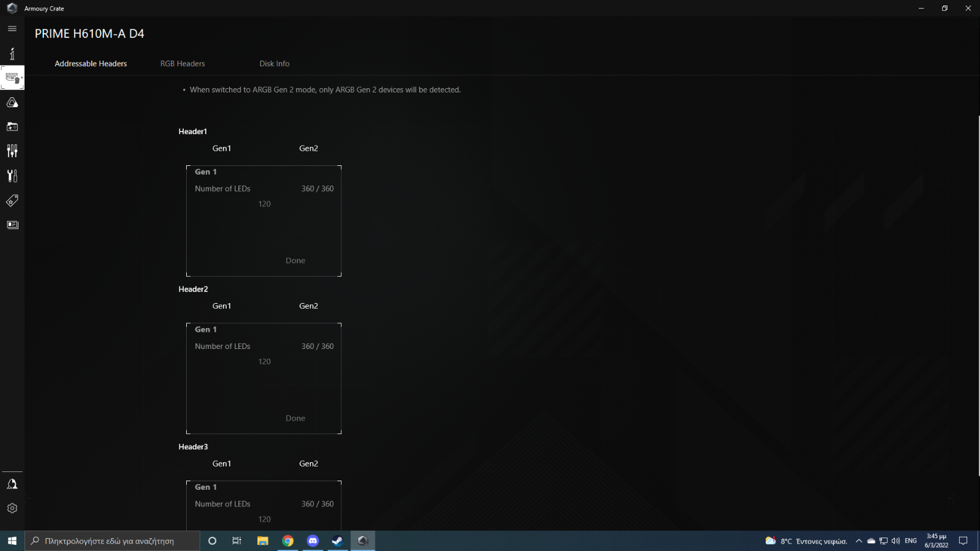
Task: Open the User Center notification icon
Action: [x=12, y=484]
